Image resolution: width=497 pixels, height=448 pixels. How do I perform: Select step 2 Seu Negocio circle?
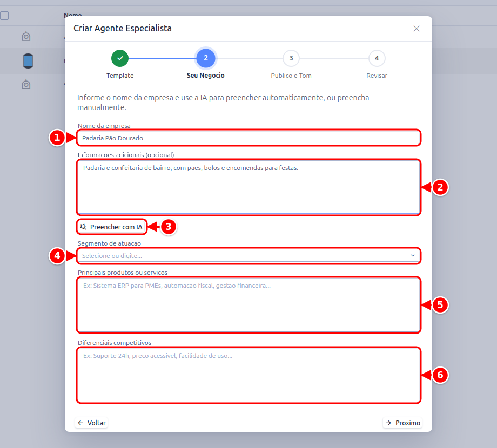[x=205, y=58]
